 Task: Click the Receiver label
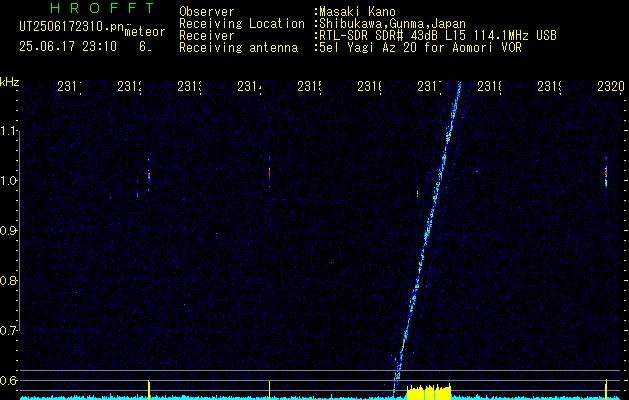tap(207, 36)
